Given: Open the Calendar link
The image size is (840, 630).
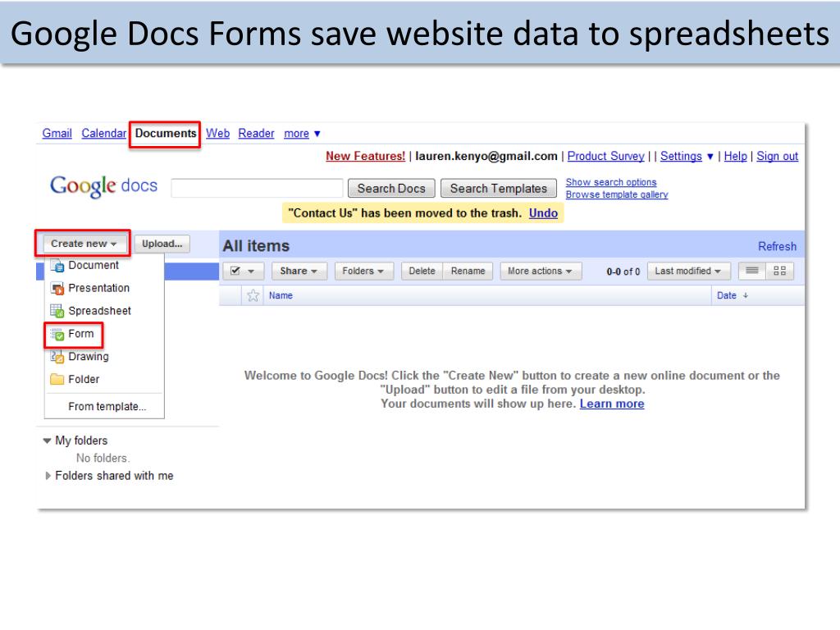Looking at the screenshot, I should [104, 134].
